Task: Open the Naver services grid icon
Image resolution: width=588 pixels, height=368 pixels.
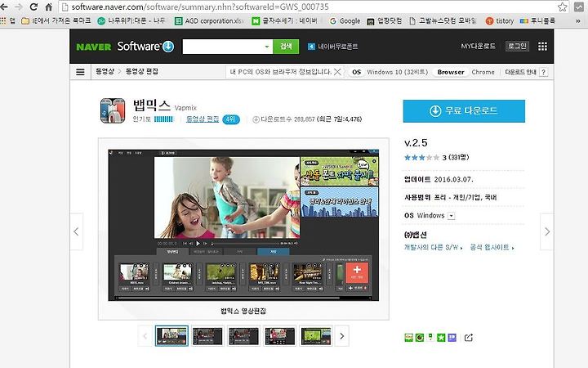Action: point(542,46)
